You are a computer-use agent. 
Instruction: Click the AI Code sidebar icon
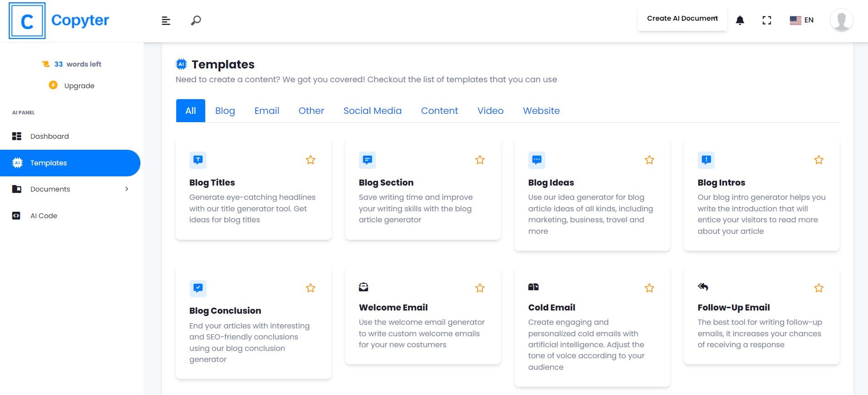(x=17, y=215)
